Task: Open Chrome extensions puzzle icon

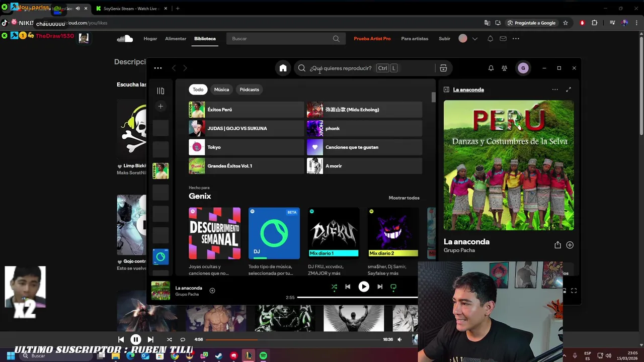Action: (x=594, y=23)
